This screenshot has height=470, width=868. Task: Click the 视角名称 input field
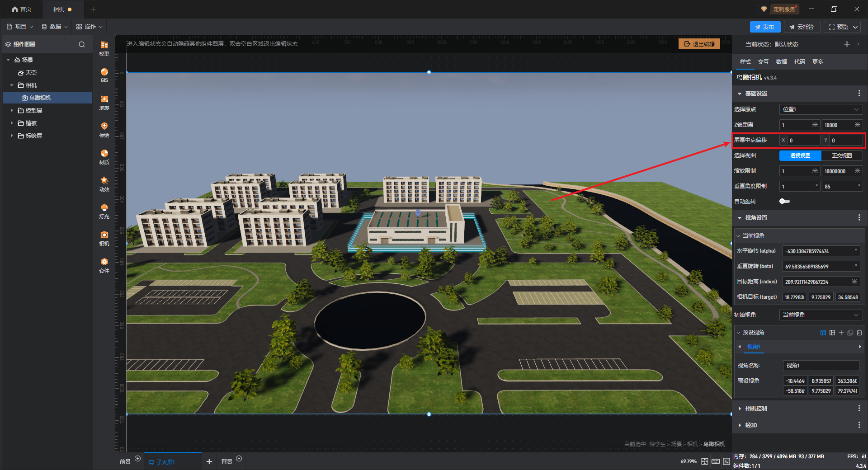(x=821, y=366)
